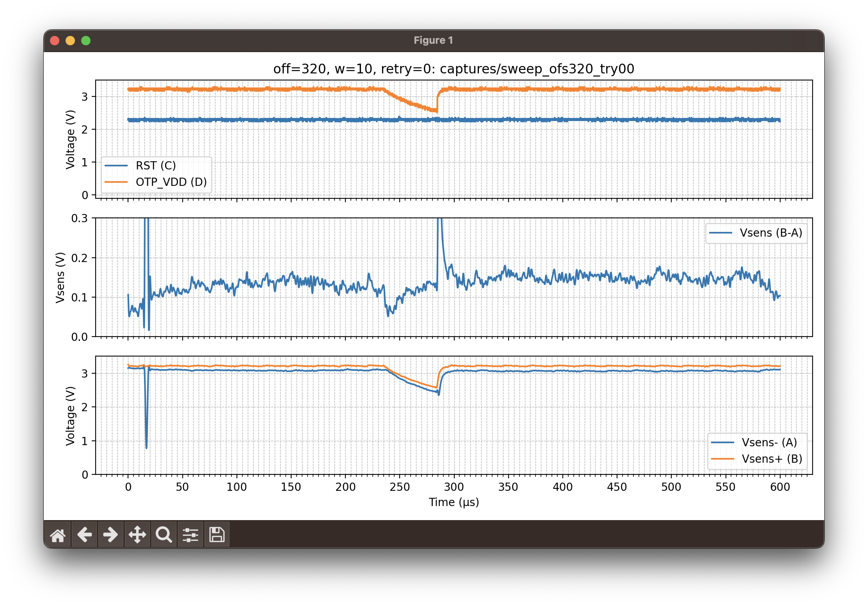Click the OTP_VDD (D) legend entry

[x=171, y=182]
